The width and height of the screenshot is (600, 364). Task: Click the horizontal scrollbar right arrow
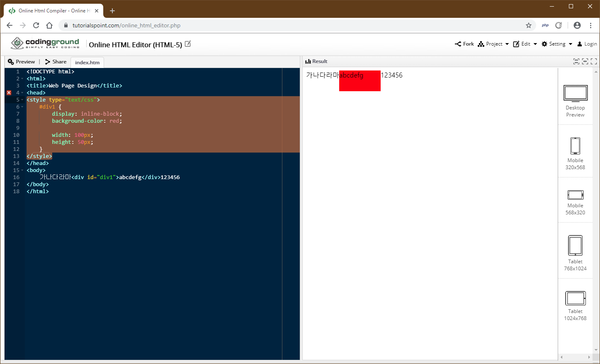(589, 357)
